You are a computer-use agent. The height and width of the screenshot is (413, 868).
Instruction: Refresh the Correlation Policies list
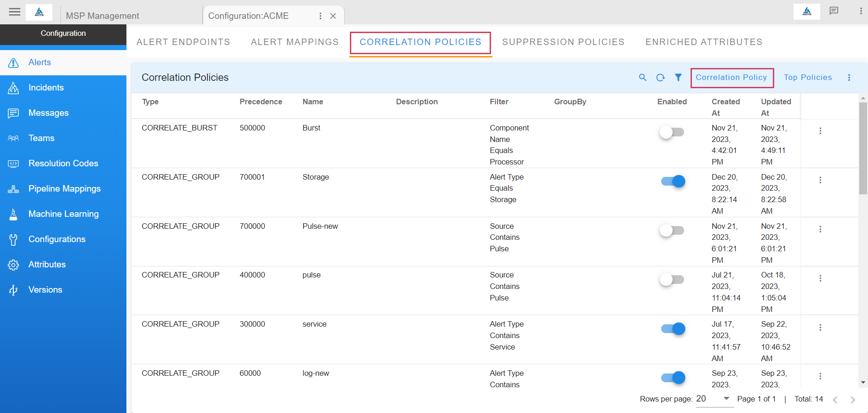pyautogui.click(x=660, y=78)
